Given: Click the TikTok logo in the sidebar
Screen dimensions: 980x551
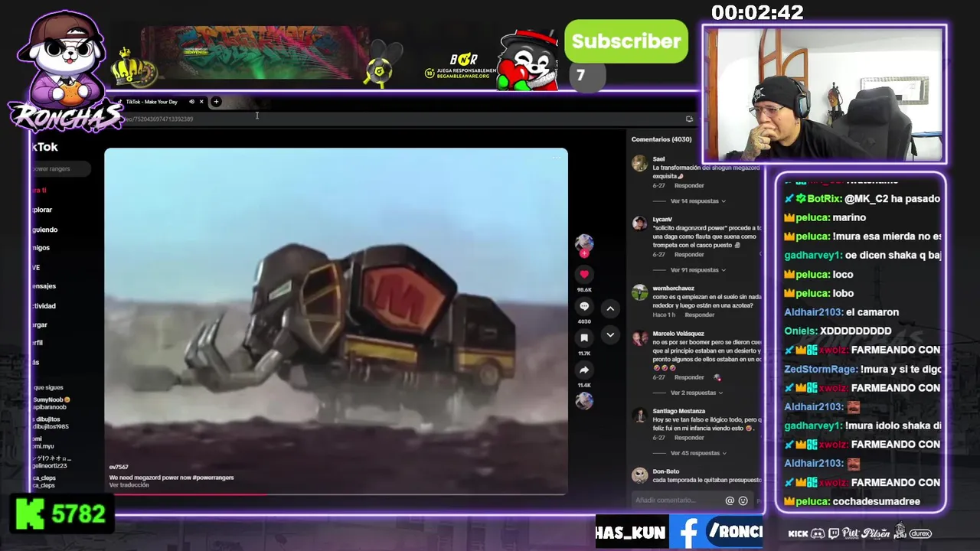Looking at the screenshot, I should [44, 147].
